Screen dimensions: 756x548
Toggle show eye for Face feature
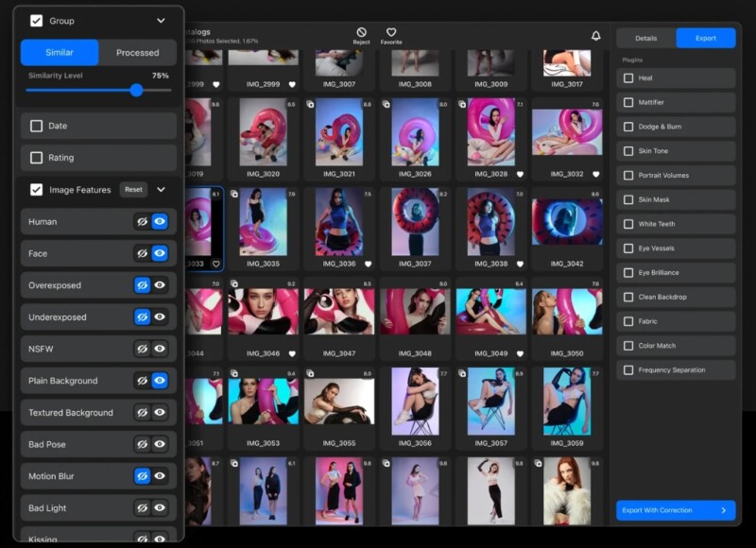click(x=160, y=253)
